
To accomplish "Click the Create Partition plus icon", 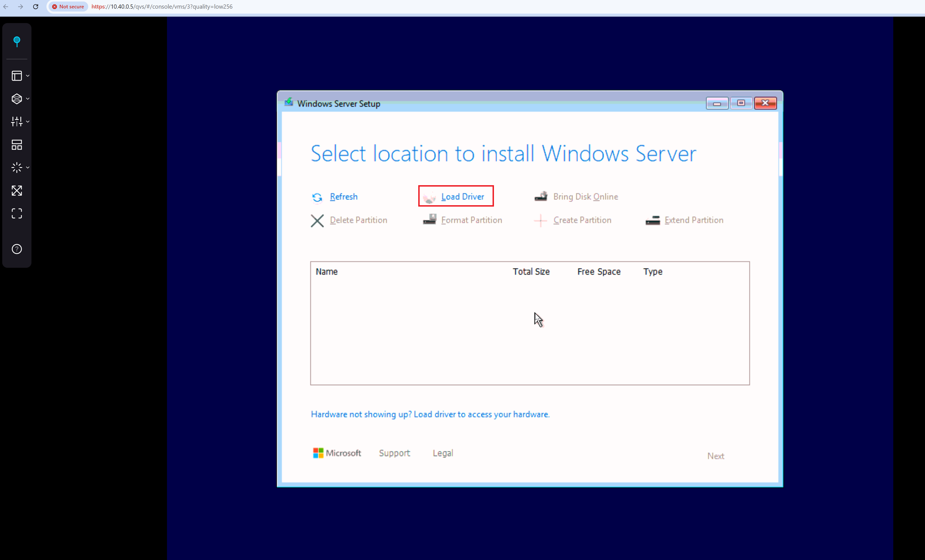I will click(541, 220).
